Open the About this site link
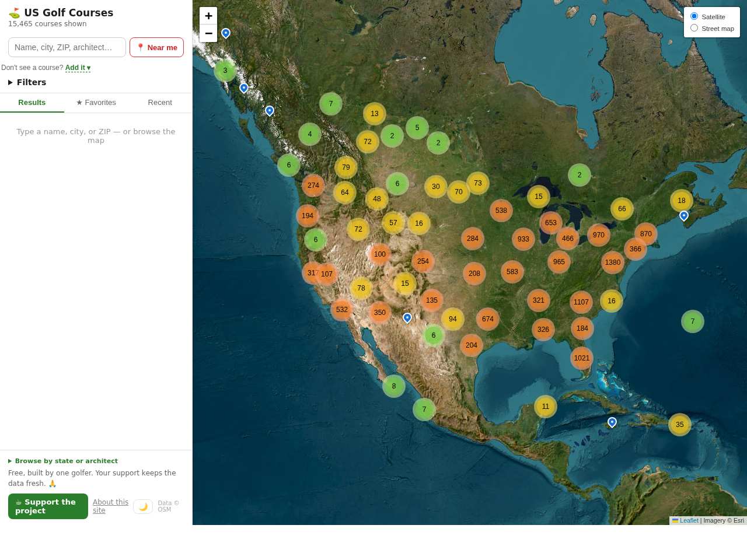Screen dimensions: 747x560 (x=110, y=506)
